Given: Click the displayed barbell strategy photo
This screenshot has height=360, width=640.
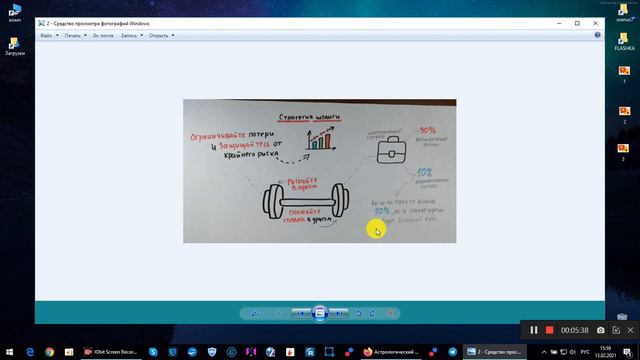Looking at the screenshot, I should coord(320,171).
